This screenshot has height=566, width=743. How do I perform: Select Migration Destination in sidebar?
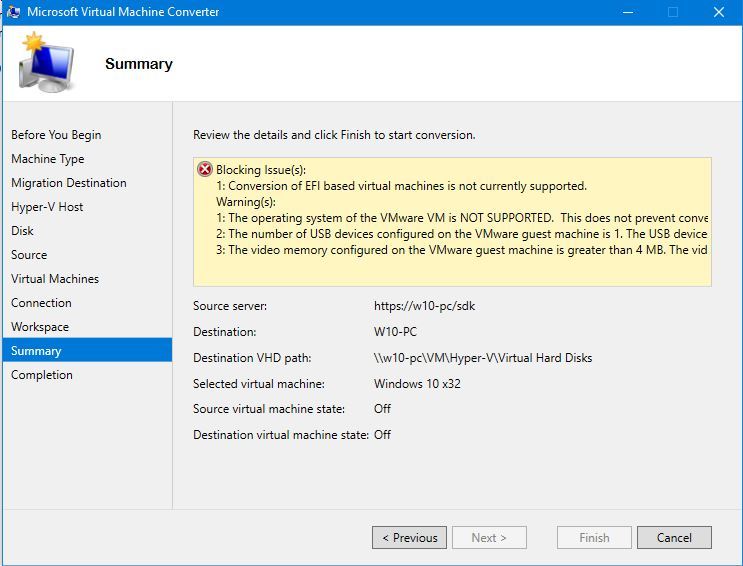pyautogui.click(x=69, y=183)
